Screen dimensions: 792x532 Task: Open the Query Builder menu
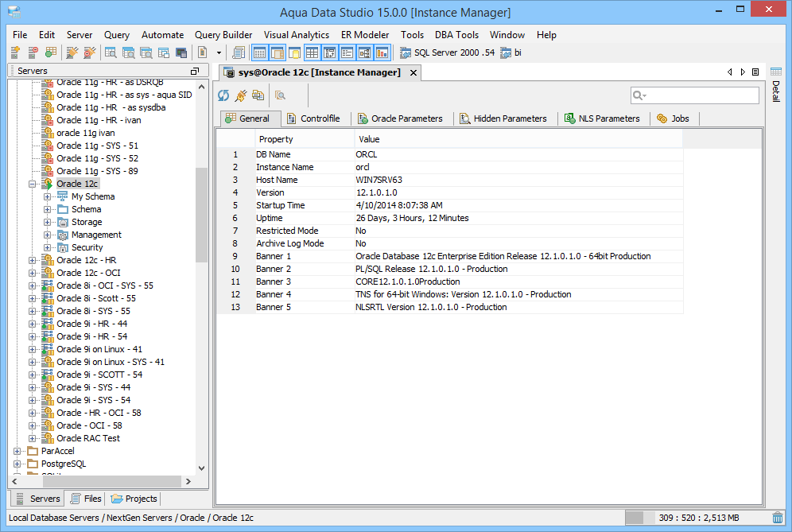click(x=223, y=35)
